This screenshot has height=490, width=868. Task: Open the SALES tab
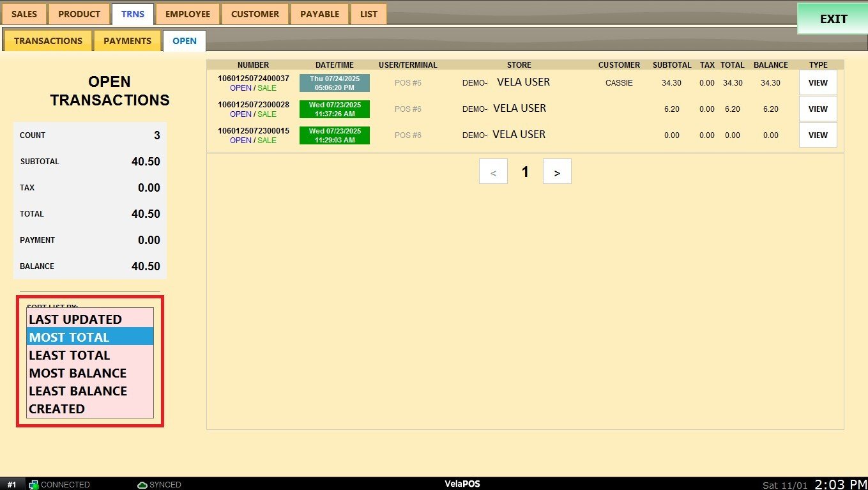click(x=24, y=14)
